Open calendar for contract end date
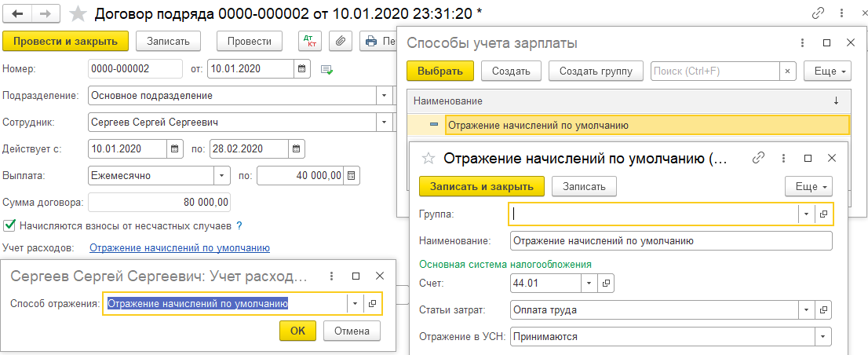868x355 pixels. [296, 148]
